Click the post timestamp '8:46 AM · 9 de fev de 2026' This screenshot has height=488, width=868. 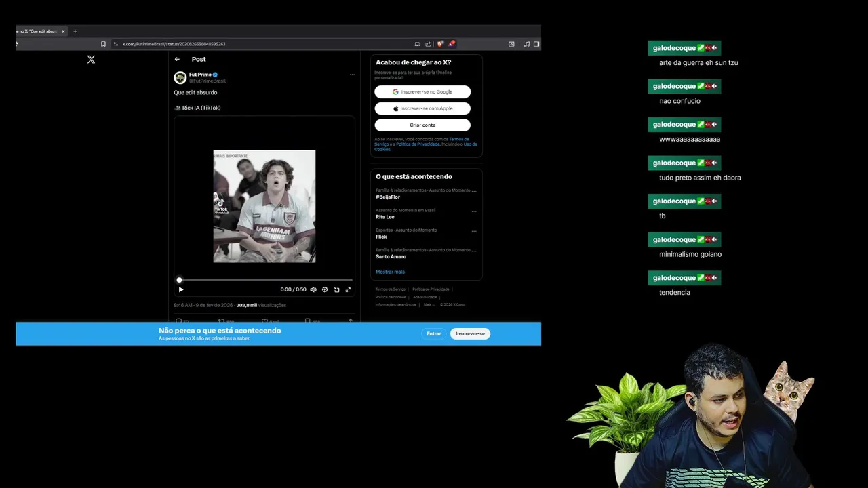pyautogui.click(x=203, y=305)
